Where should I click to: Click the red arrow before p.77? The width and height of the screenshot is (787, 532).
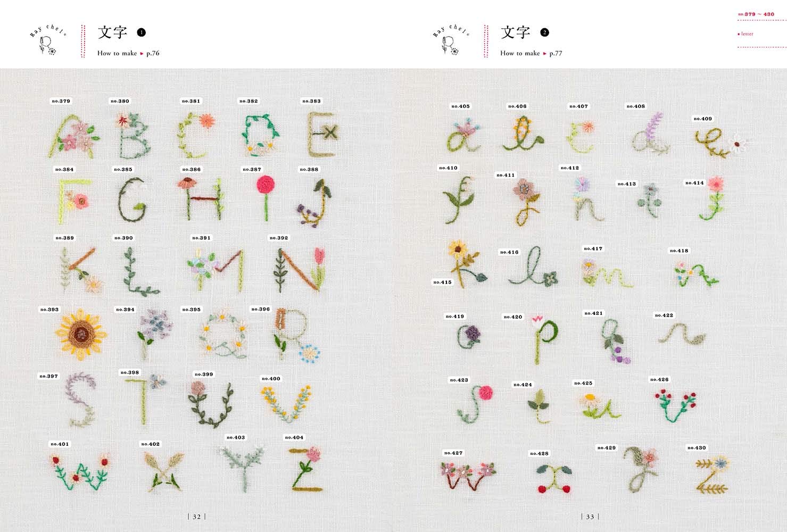[x=544, y=53]
